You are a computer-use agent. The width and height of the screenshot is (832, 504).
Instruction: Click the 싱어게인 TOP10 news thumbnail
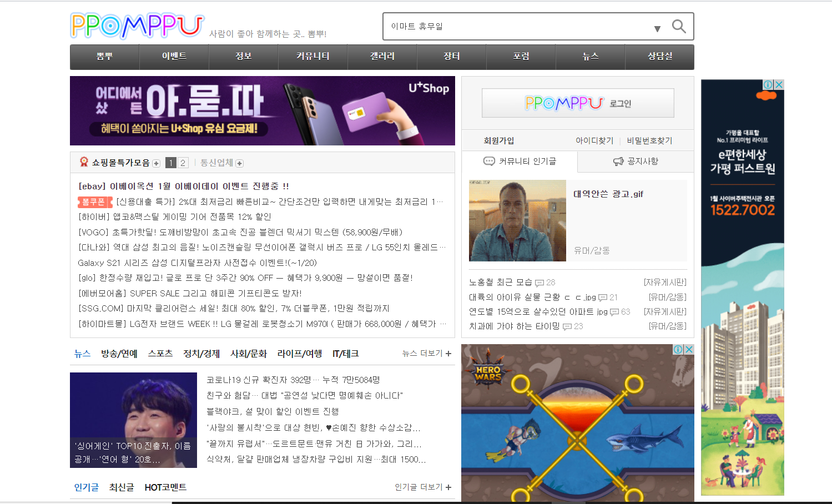point(133,420)
